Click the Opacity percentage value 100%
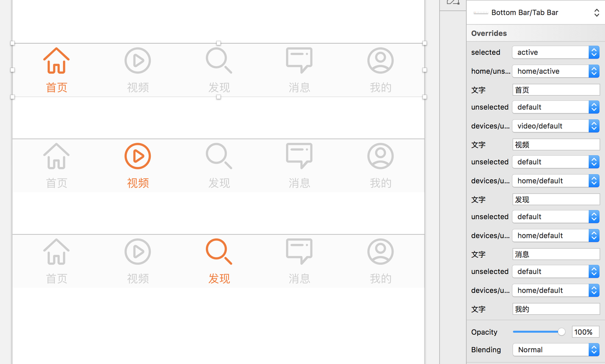The width and height of the screenshot is (605, 364). tap(585, 332)
